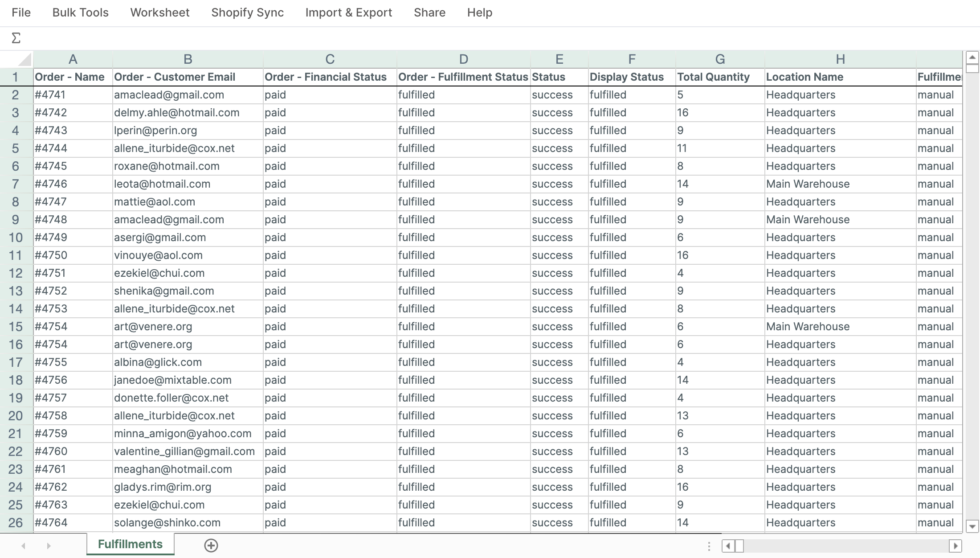
Task: Select row 7 header
Action: coord(16,184)
